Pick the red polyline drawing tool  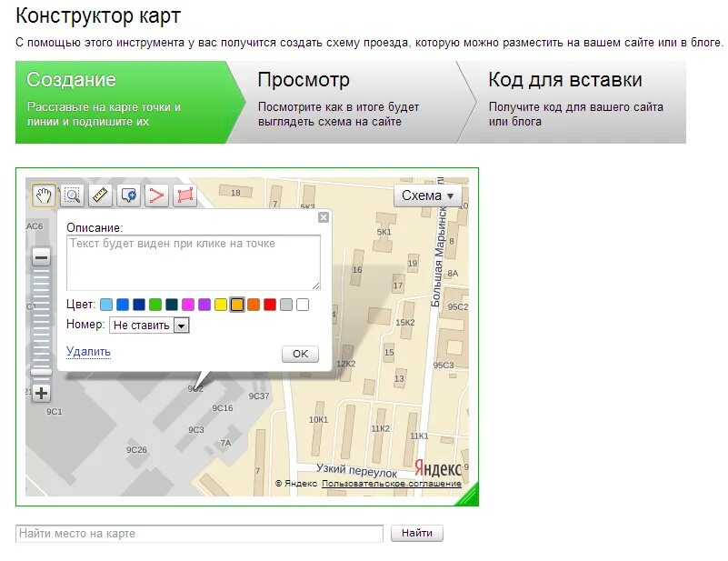(156, 195)
